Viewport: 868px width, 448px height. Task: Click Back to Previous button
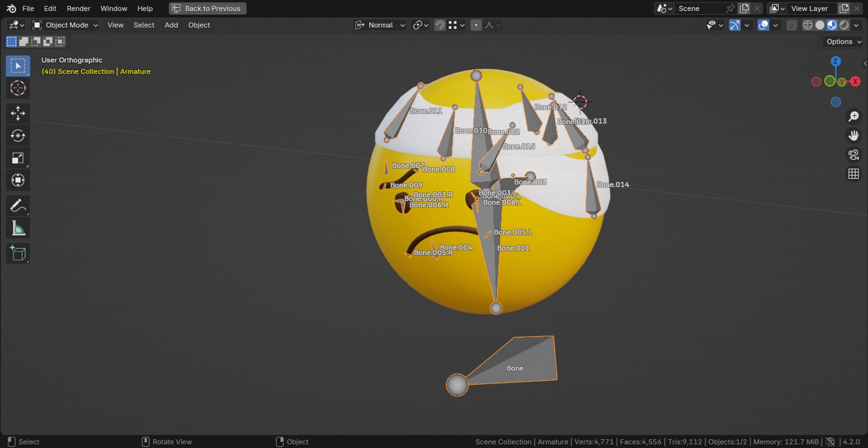point(208,9)
